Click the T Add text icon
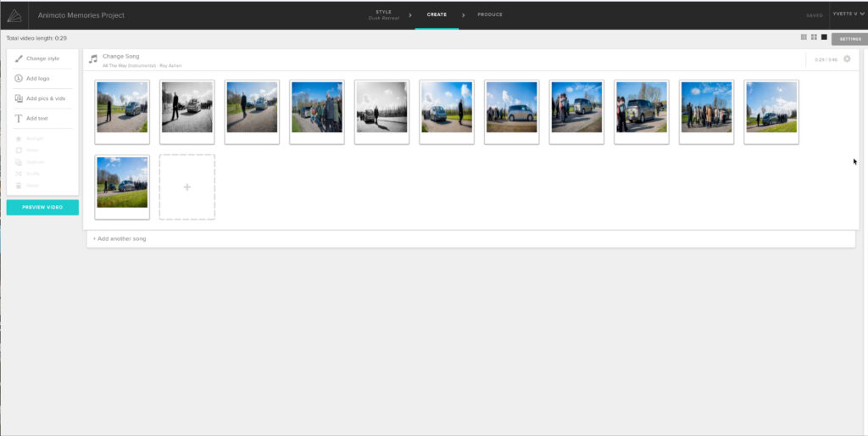 tap(19, 119)
